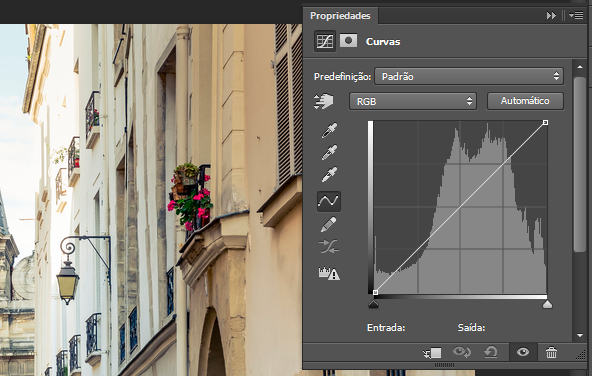Click the white point input slider
This screenshot has height=376, width=592.
pos(547,304)
